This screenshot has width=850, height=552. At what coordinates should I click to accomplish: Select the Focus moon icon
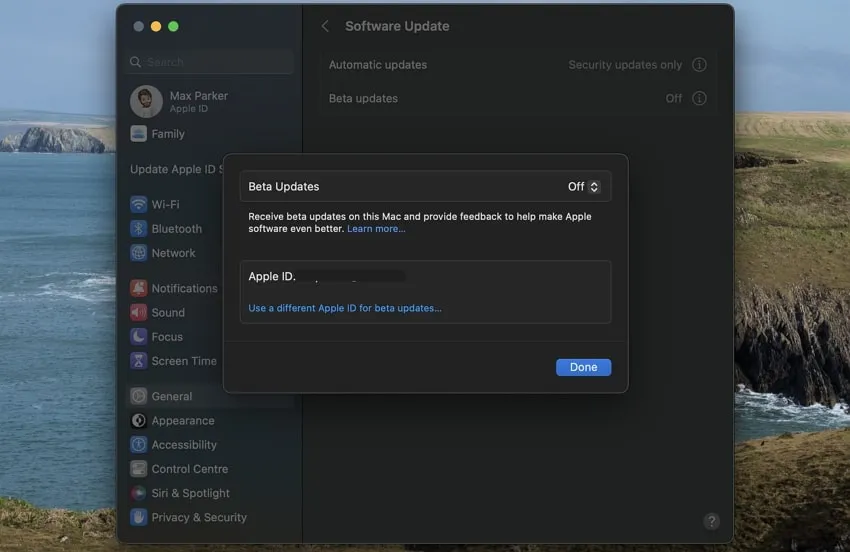click(138, 336)
